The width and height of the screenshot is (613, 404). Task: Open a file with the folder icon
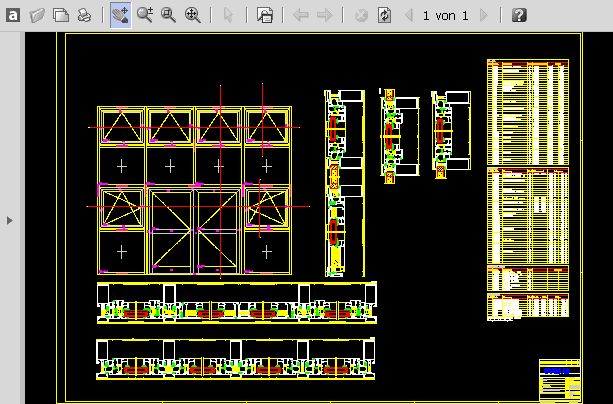pos(38,15)
